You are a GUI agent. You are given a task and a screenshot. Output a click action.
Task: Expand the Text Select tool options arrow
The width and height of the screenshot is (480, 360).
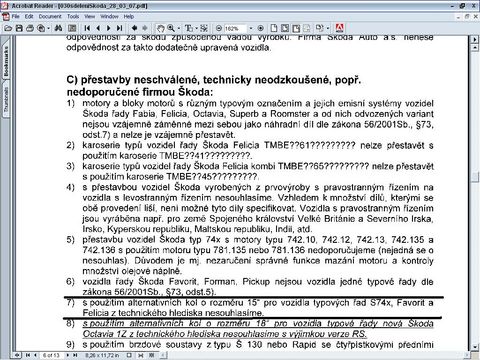pos(196,29)
